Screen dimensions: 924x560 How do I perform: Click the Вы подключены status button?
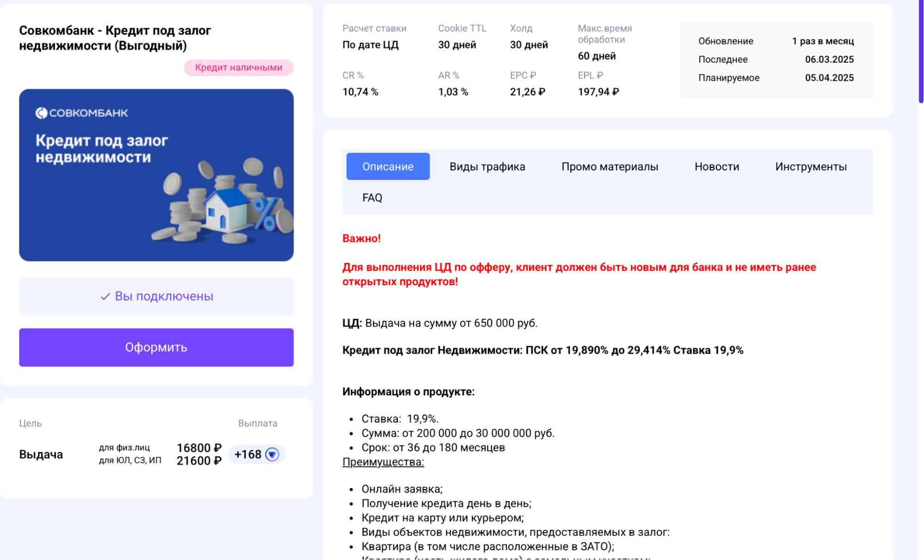156,297
